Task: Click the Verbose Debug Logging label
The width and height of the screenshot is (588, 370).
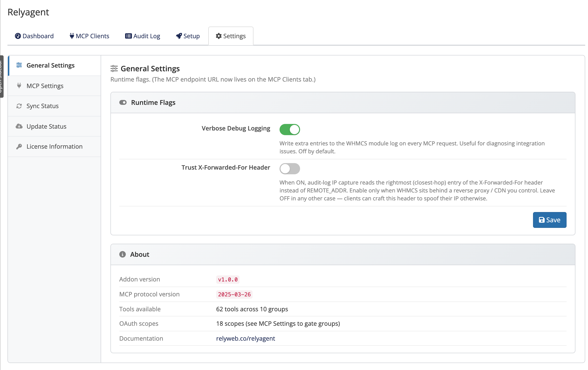Action: click(x=236, y=128)
